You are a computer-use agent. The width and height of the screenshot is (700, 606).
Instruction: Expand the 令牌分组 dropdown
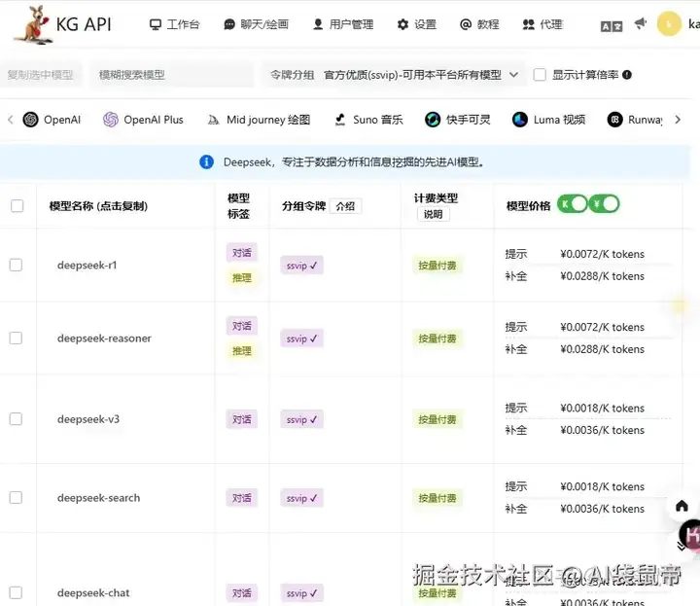pos(393,75)
